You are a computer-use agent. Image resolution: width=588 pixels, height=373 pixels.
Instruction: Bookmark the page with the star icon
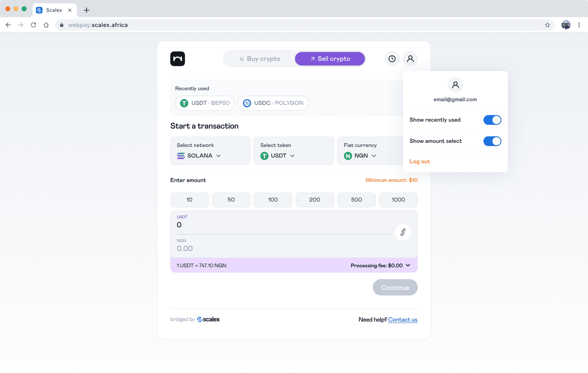point(548,25)
